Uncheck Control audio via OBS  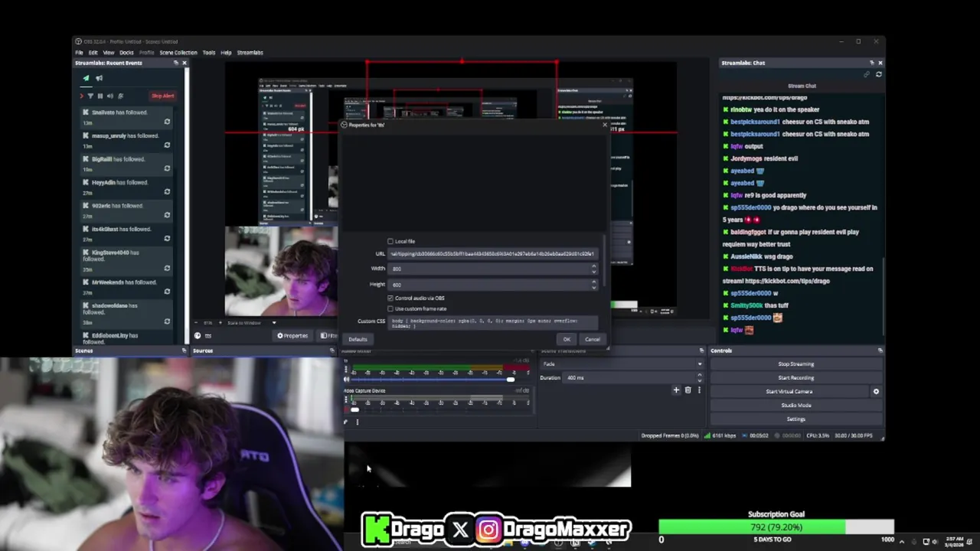pyautogui.click(x=390, y=298)
